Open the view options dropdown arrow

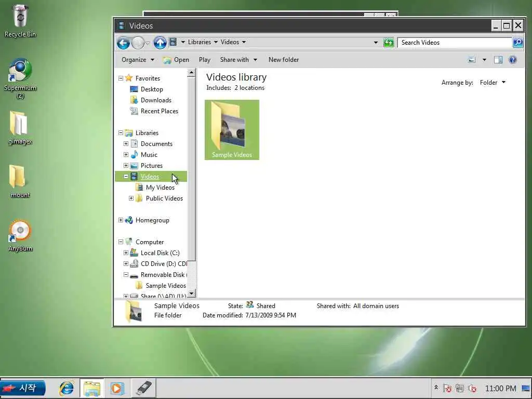[484, 60]
